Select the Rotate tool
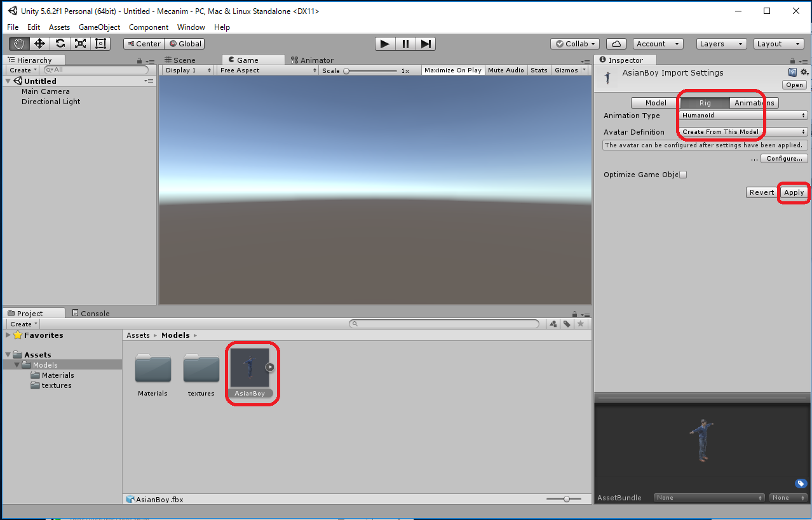The height and width of the screenshot is (520, 812). 60,44
